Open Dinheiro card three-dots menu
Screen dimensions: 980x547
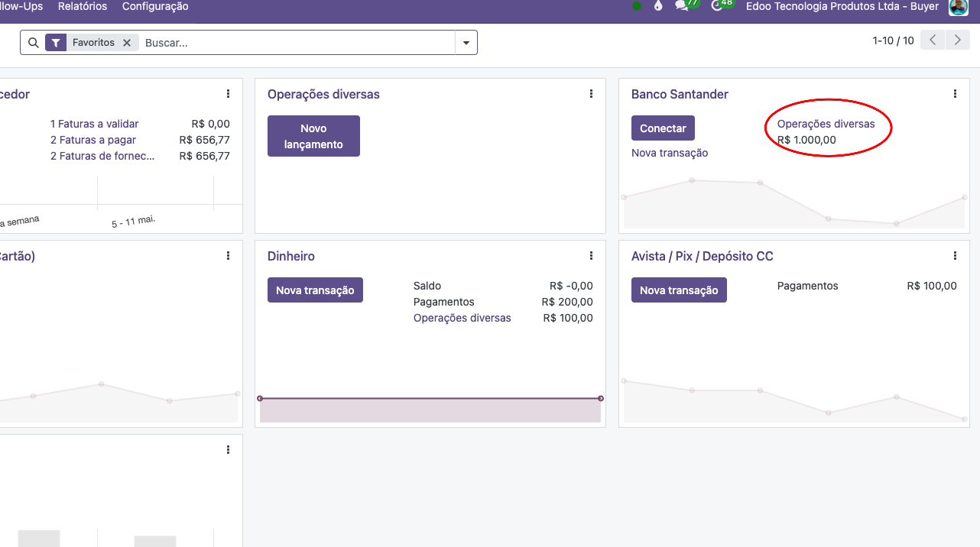tap(591, 256)
